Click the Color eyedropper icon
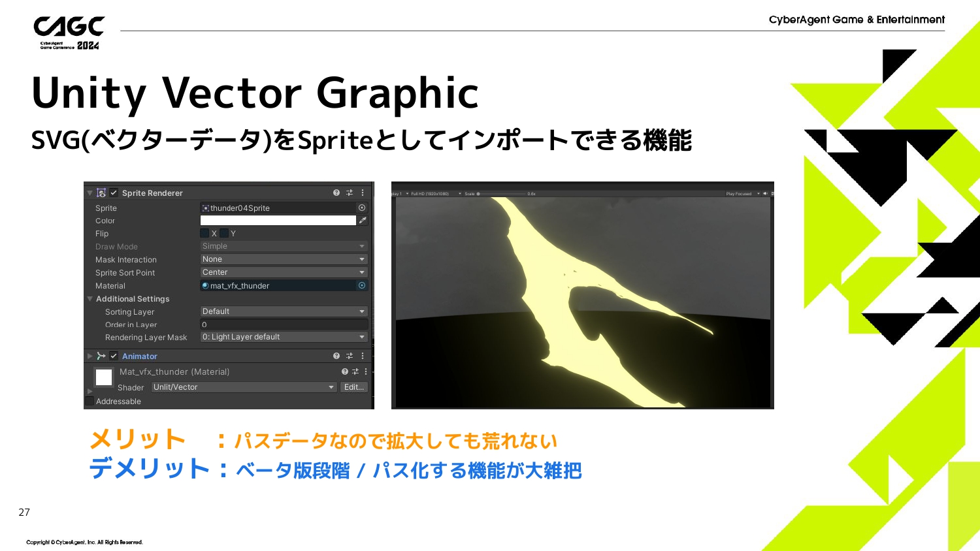This screenshot has height=551, width=980. coord(363,221)
